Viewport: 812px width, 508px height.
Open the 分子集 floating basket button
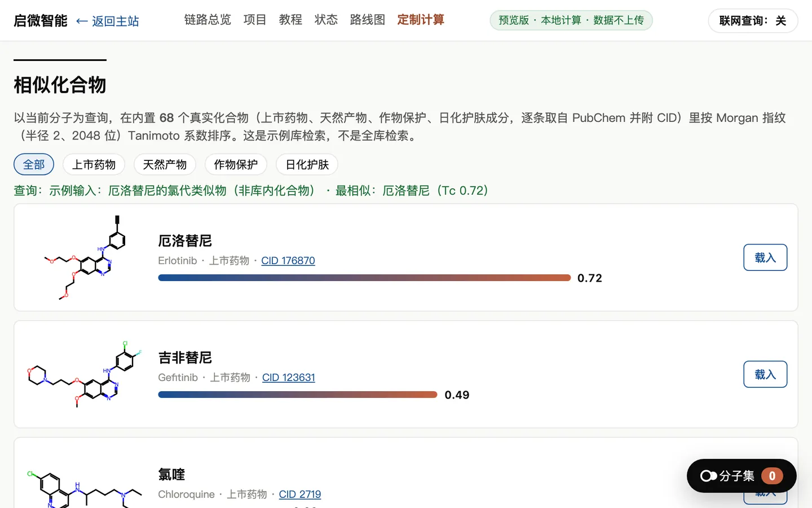742,476
